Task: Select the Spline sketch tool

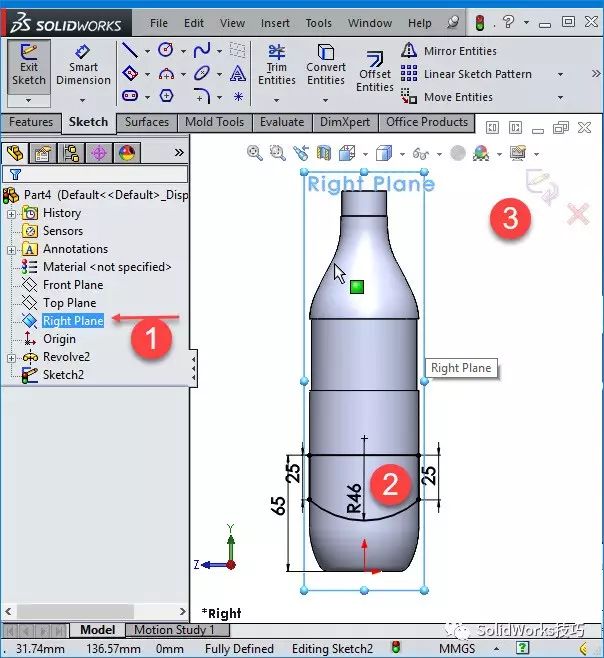Action: (202, 50)
